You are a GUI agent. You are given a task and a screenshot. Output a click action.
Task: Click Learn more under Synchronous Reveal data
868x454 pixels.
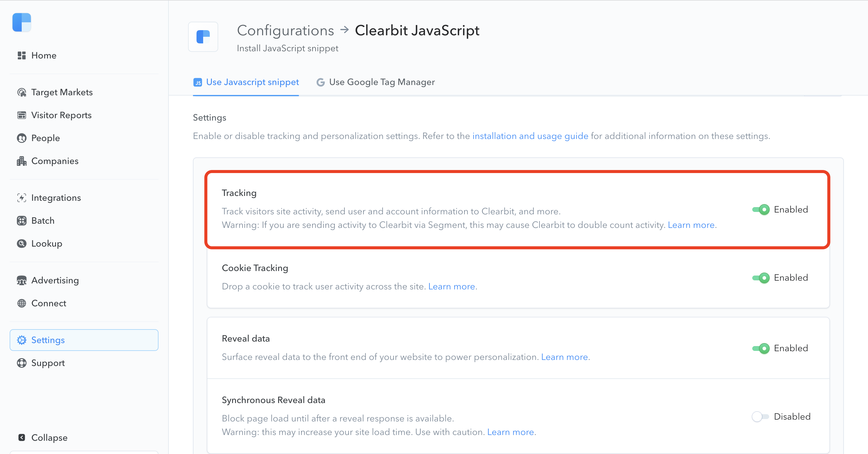(x=511, y=432)
